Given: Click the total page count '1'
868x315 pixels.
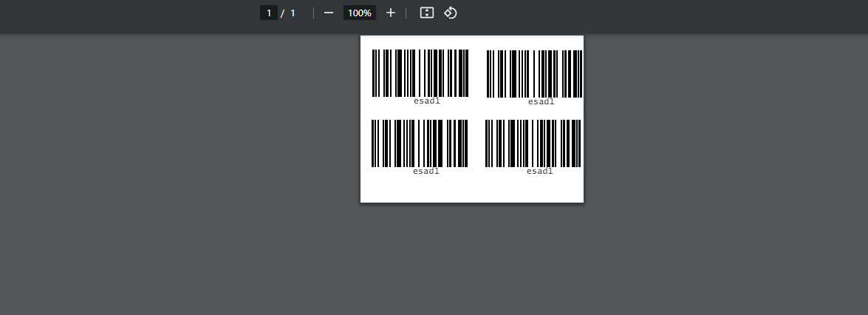Looking at the screenshot, I should [x=293, y=13].
